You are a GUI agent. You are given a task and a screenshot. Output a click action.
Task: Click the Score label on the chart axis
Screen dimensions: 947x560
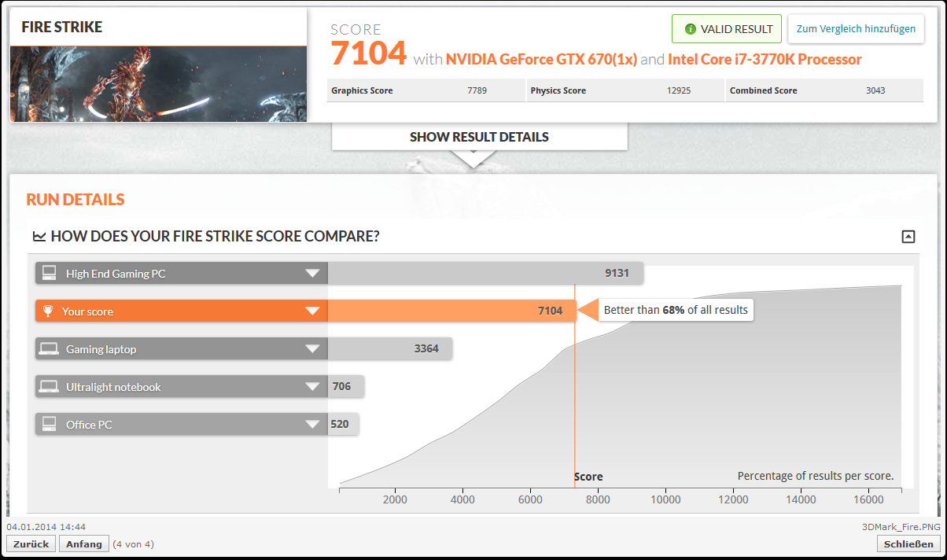pos(588,477)
